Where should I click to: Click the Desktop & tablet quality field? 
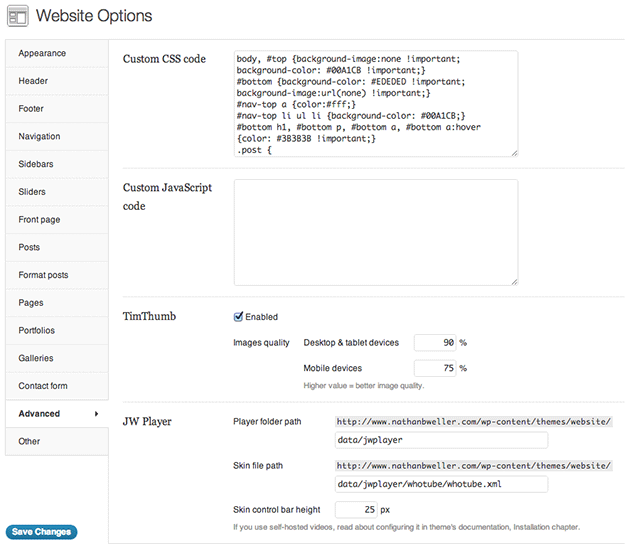[434, 343]
